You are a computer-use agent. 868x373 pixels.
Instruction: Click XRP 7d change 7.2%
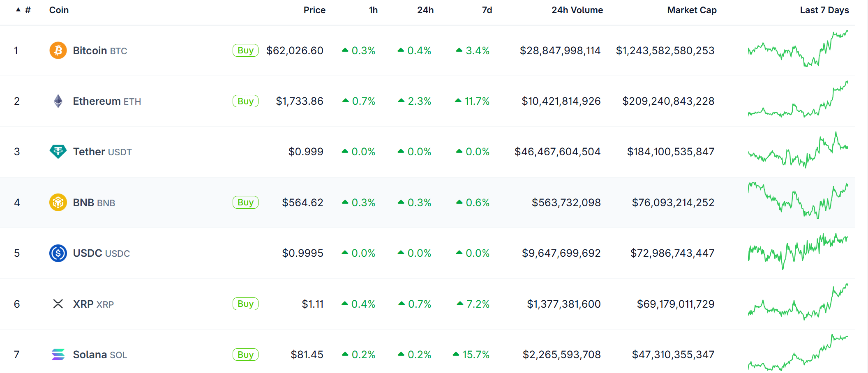tap(473, 304)
